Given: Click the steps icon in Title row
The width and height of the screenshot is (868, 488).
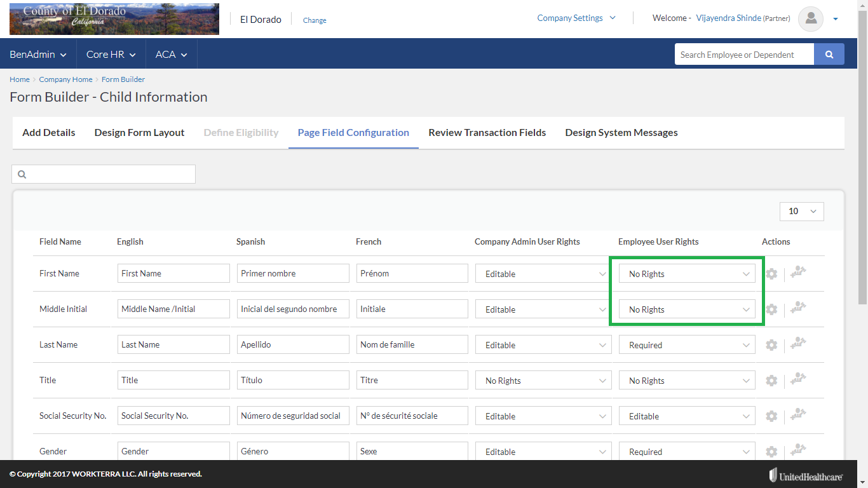Looking at the screenshot, I should point(798,379).
